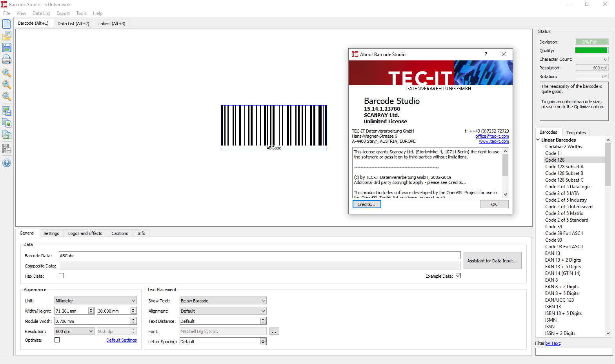Select Code 2 of 5 Interleaved
The width and height of the screenshot is (615, 364).
coord(569,207)
